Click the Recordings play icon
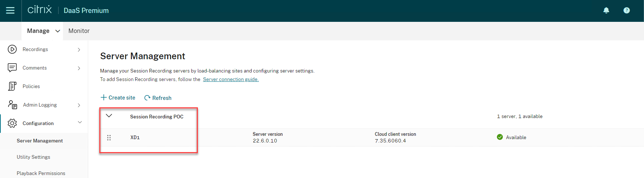This screenshot has height=178, width=644. pyautogui.click(x=12, y=49)
